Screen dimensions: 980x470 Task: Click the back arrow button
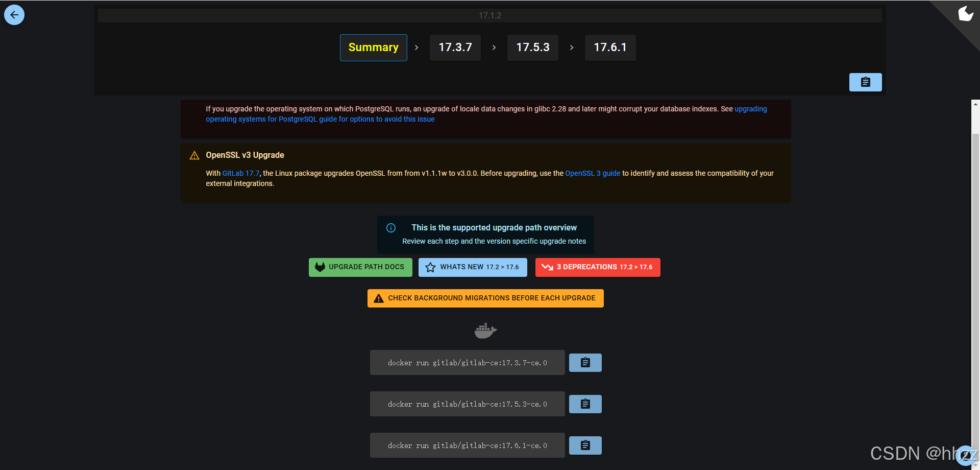[x=14, y=15]
